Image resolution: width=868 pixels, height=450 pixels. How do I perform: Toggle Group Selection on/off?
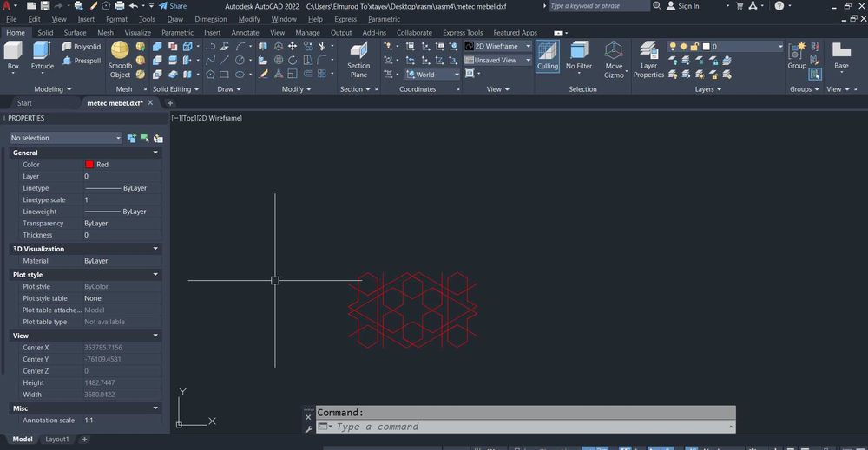click(x=815, y=74)
